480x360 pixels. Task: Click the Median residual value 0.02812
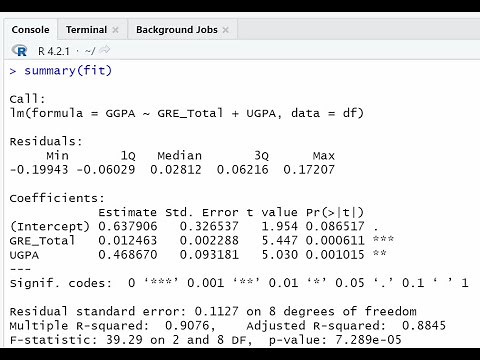[x=176, y=170]
